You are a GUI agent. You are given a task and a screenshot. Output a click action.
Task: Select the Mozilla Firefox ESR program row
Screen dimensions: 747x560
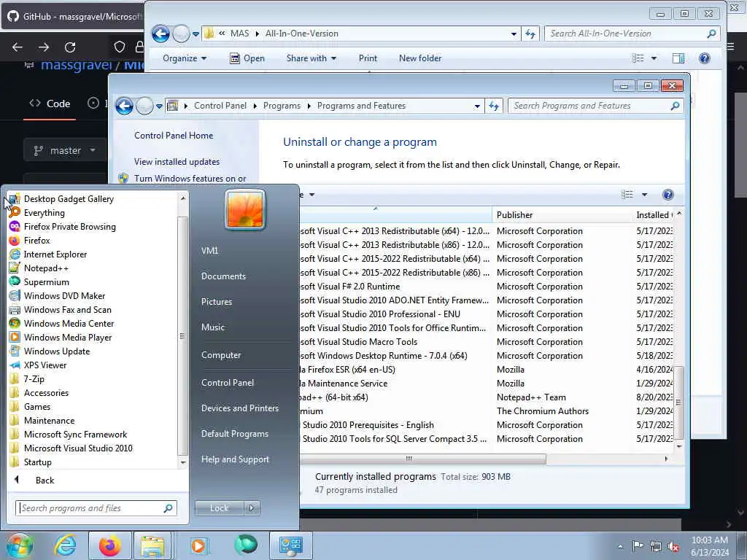pos(486,370)
